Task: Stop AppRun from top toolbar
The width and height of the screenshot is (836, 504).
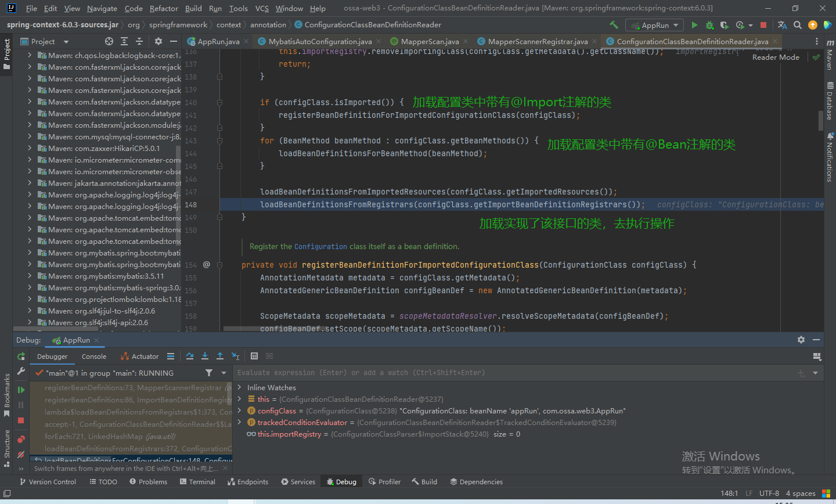Action: (763, 25)
